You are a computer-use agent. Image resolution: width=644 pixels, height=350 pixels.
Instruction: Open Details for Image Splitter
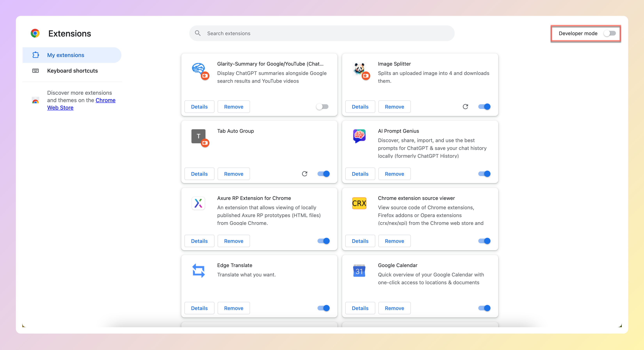pos(360,107)
